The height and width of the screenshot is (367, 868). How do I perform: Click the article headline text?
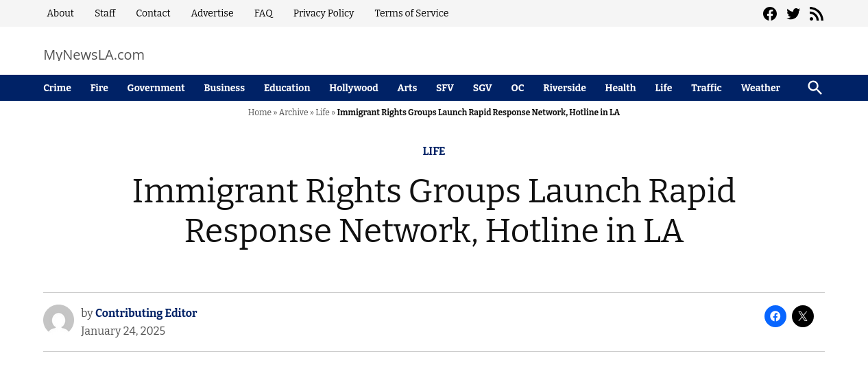tap(434, 211)
